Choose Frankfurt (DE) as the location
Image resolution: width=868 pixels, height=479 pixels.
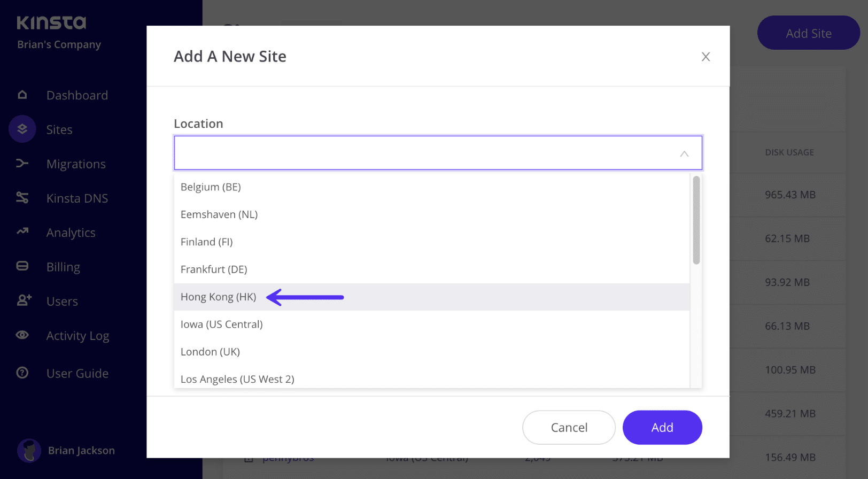pos(214,269)
